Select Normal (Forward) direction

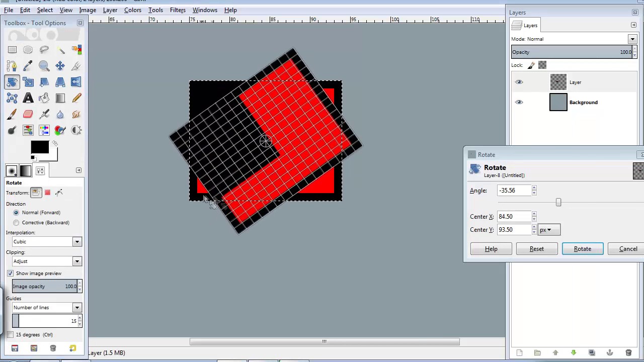[16, 213]
